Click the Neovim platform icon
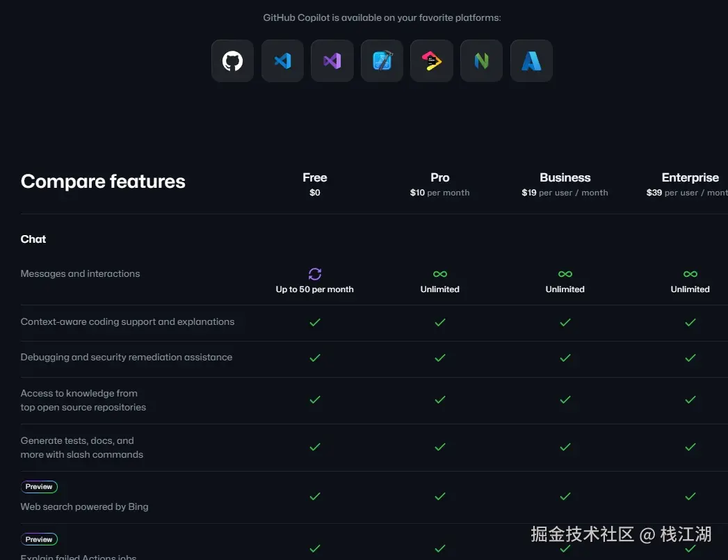Viewport: 728px width, 560px height. coord(481,61)
